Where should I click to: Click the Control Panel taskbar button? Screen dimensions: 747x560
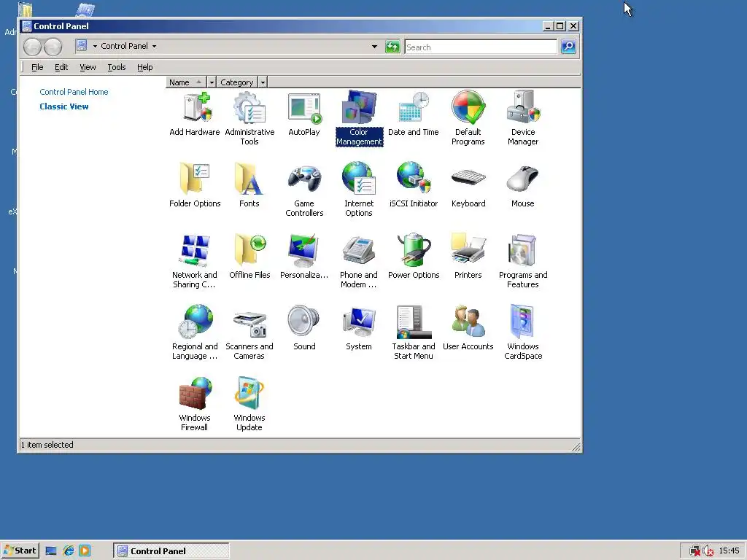point(171,551)
